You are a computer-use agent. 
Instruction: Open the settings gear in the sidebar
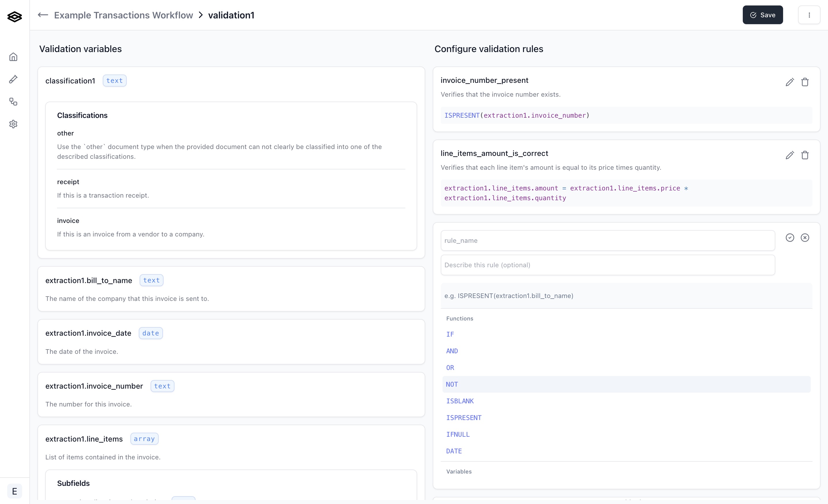click(13, 124)
